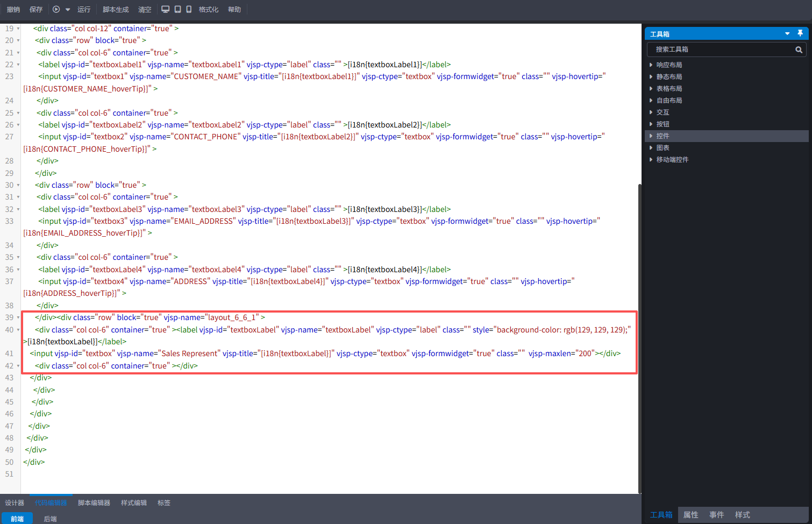Switch to desktop monitor preview icon
This screenshot has height=524, width=812.
(166, 9)
